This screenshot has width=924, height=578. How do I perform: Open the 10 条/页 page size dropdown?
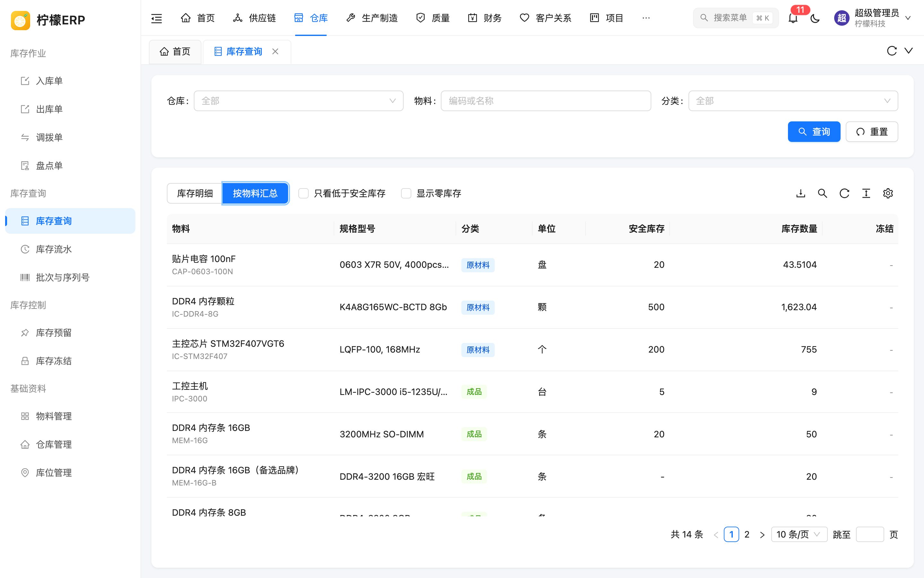tap(799, 534)
